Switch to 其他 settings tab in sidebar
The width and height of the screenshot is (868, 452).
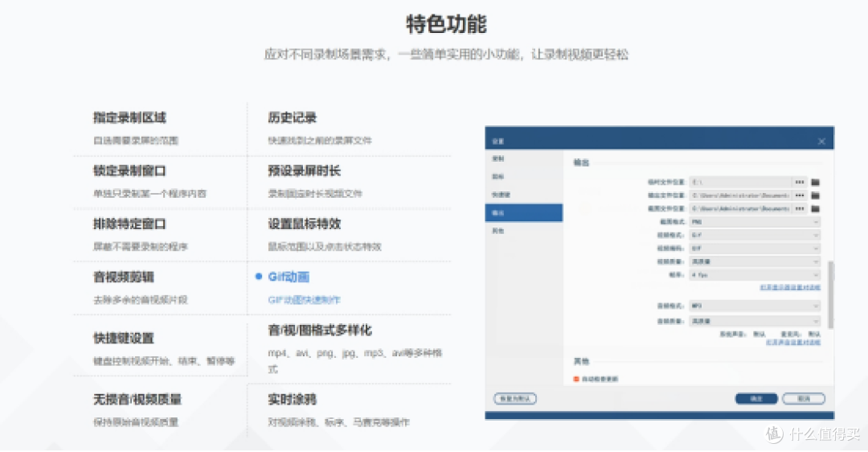[x=524, y=231]
